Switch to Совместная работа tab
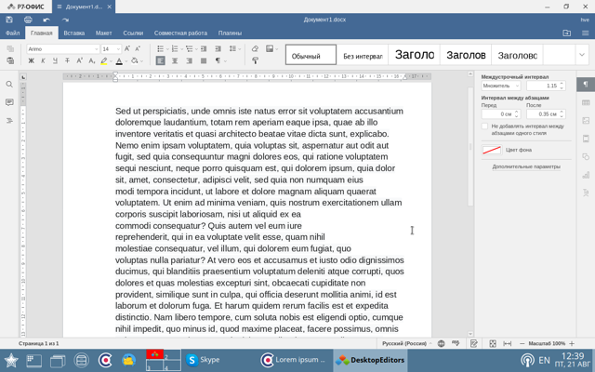This screenshot has width=595, height=372. click(x=181, y=33)
